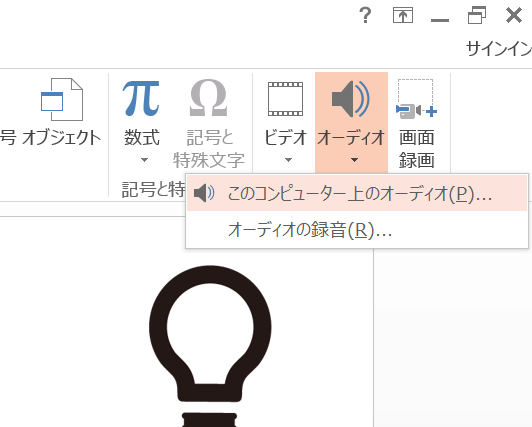Collapse the オーディオ dropdown arrow

coord(354,160)
